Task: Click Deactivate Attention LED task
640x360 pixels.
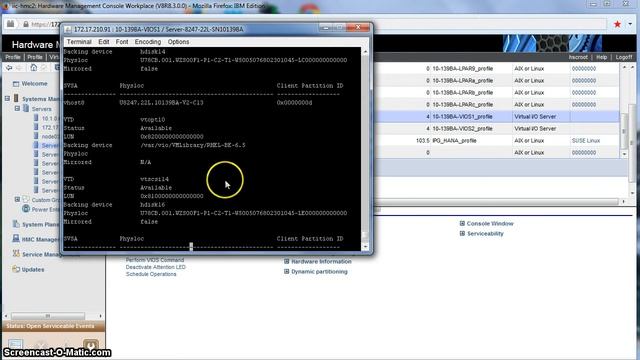Action: pyautogui.click(x=156, y=267)
